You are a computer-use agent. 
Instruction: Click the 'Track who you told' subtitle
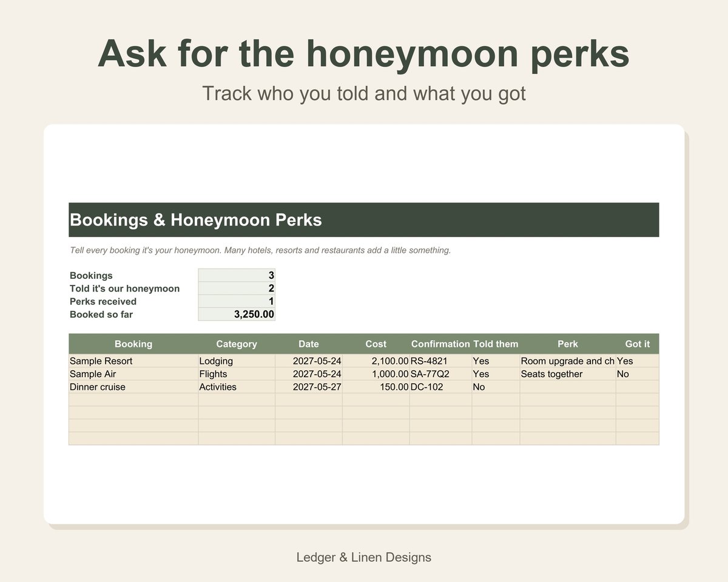pyautogui.click(x=363, y=93)
